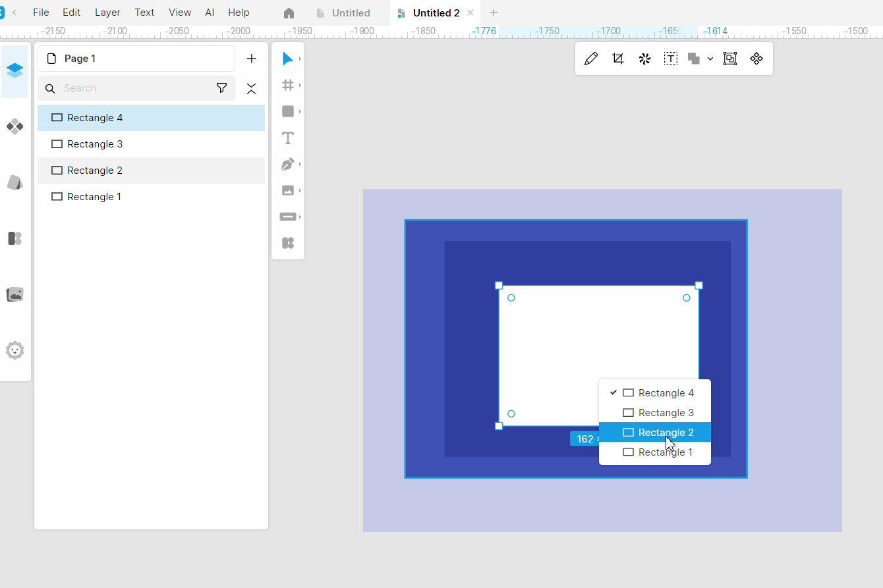Open the plugins tool at toolbar bottom
The height and width of the screenshot is (588, 883).
(x=287, y=243)
